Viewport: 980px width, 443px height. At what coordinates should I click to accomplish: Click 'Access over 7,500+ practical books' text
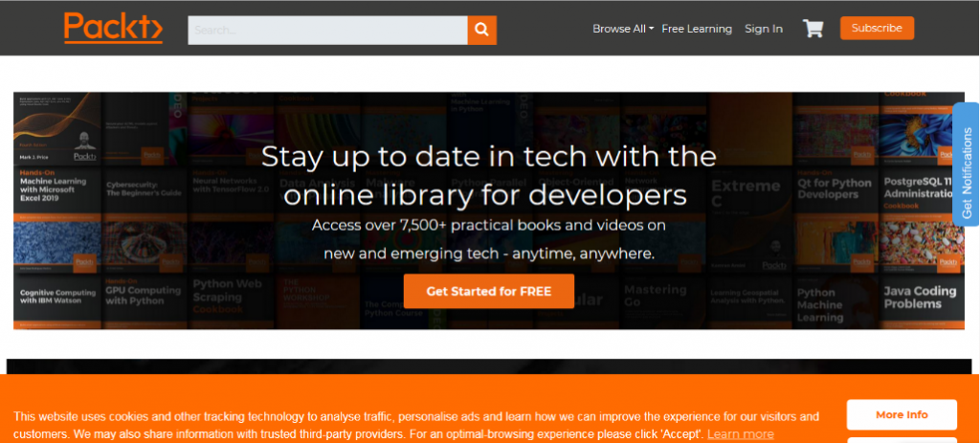pos(489,225)
